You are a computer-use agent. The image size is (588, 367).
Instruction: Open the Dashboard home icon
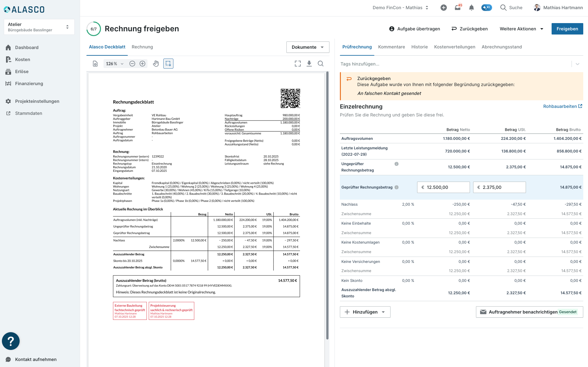tap(8, 47)
